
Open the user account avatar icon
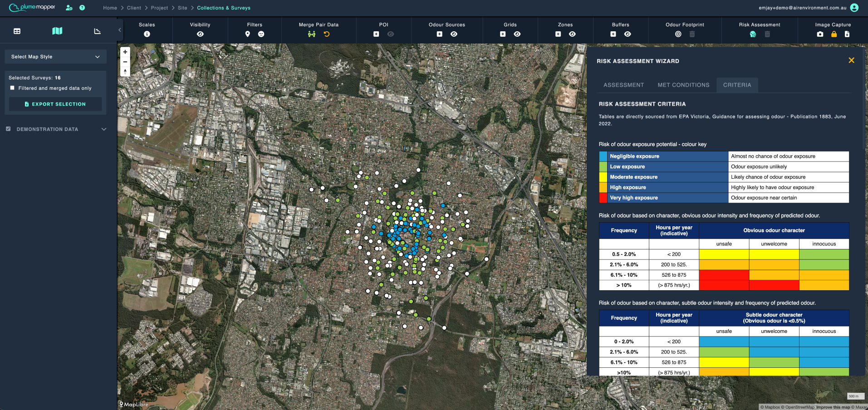854,8
